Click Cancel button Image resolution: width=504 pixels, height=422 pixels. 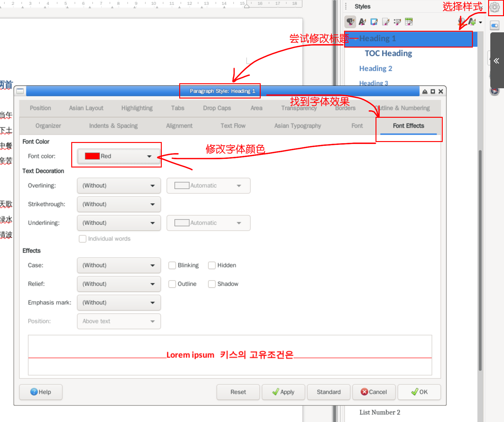pyautogui.click(x=374, y=392)
